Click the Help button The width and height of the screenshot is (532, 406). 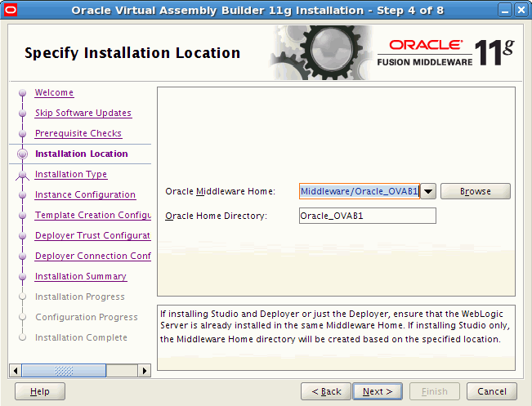40,391
